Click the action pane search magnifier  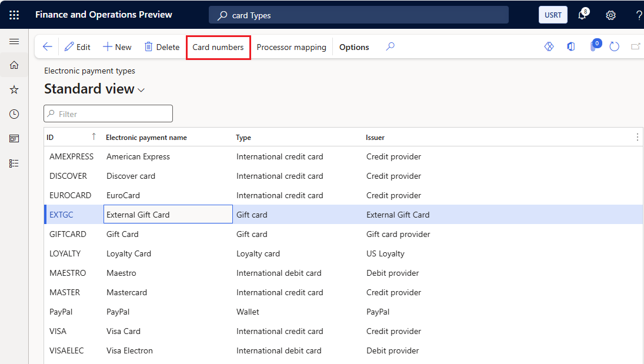coord(390,46)
